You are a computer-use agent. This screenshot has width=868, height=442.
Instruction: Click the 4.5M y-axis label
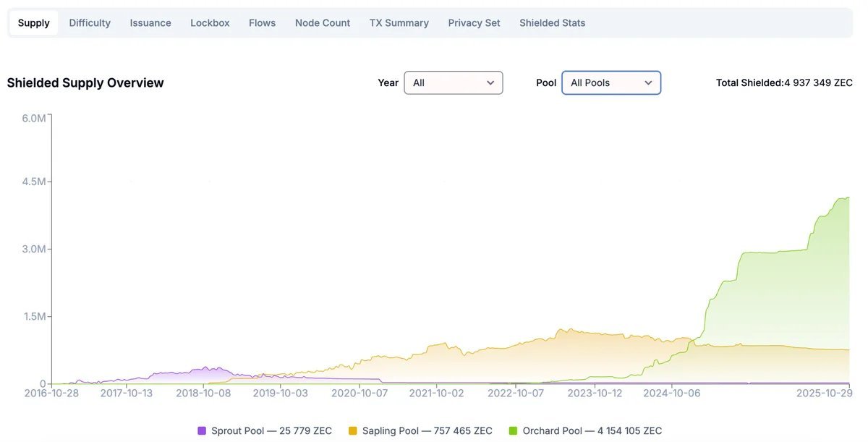[34, 182]
